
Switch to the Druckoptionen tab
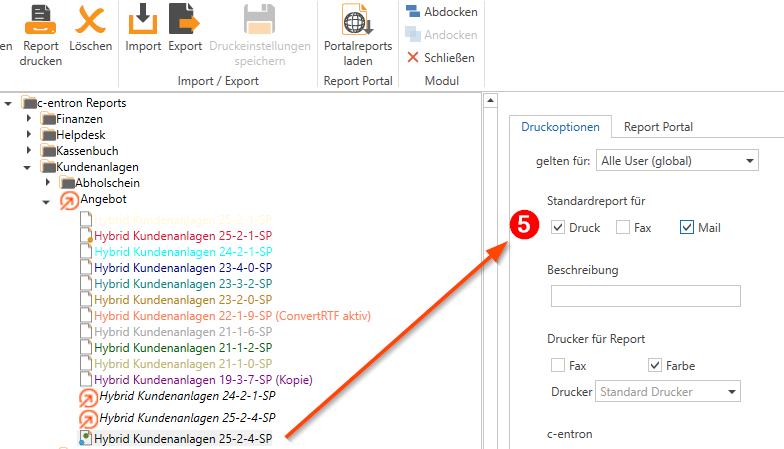(x=560, y=127)
